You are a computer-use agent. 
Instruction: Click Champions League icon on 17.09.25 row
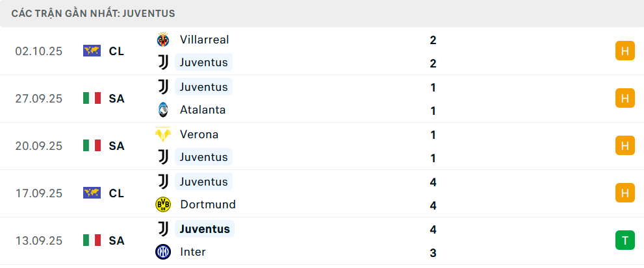[x=92, y=193]
